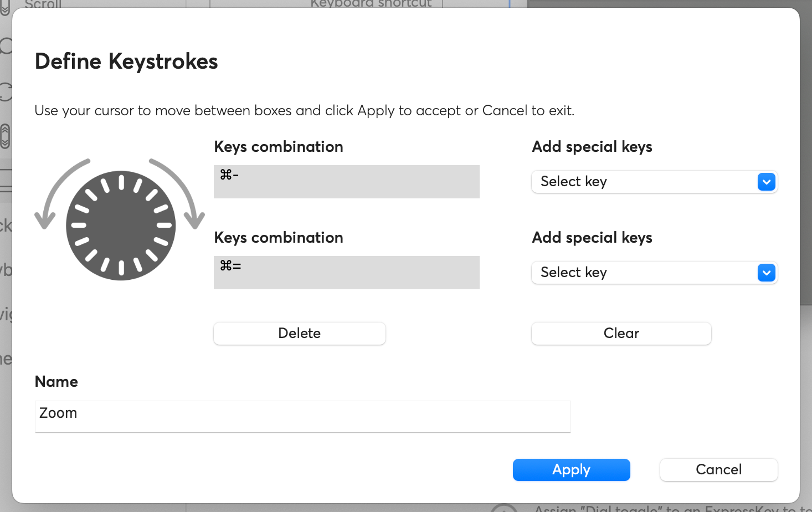Image resolution: width=812 pixels, height=512 pixels.
Task: Click the Clear button
Action: [621, 334]
